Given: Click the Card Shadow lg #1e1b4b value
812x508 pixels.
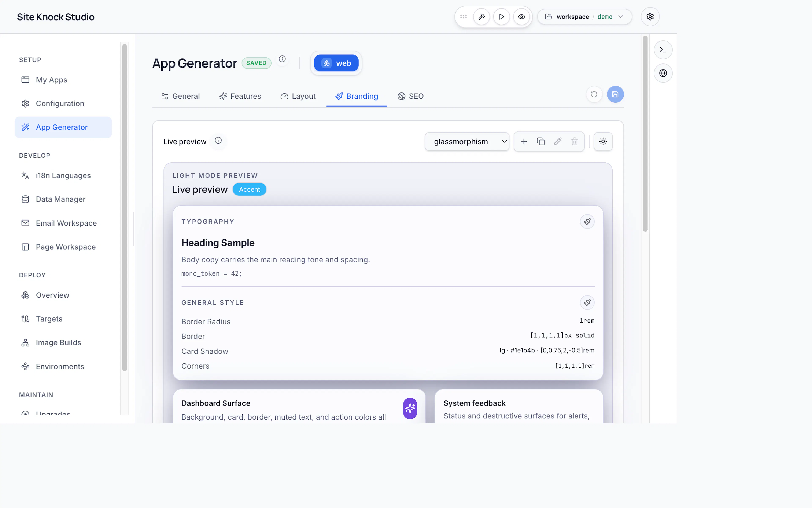Looking at the screenshot, I should pyautogui.click(x=547, y=351).
